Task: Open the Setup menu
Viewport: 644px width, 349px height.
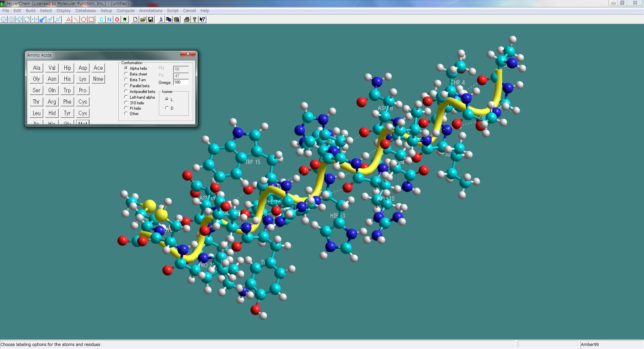Action: [106, 11]
